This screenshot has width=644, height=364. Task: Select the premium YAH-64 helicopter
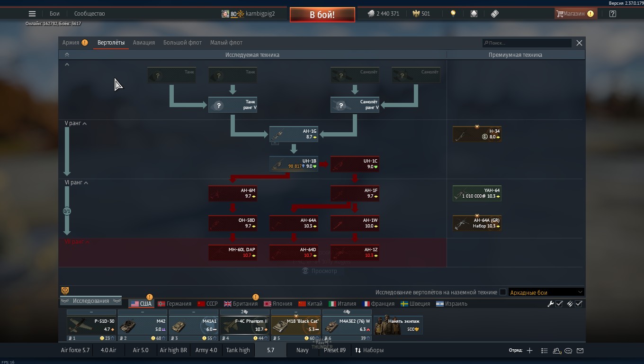477,193
